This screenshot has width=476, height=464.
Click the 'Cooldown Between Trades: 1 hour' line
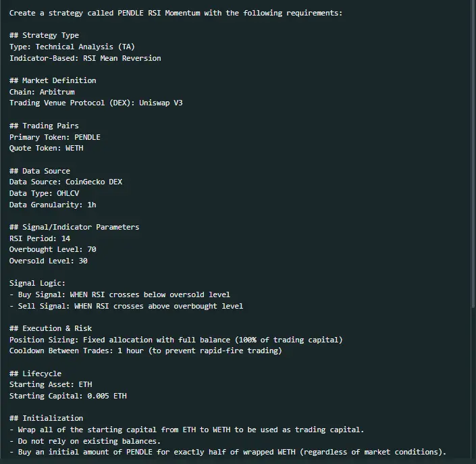(145, 351)
